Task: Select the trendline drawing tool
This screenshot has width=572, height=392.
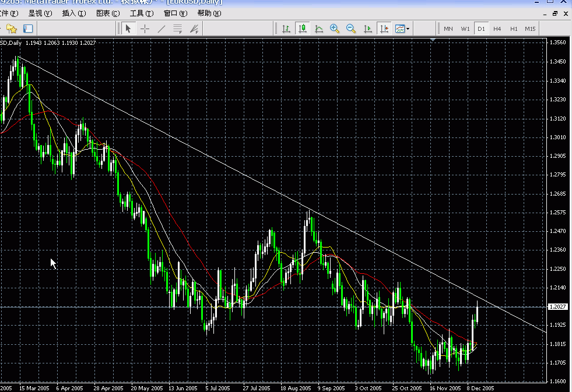Action: pos(162,29)
